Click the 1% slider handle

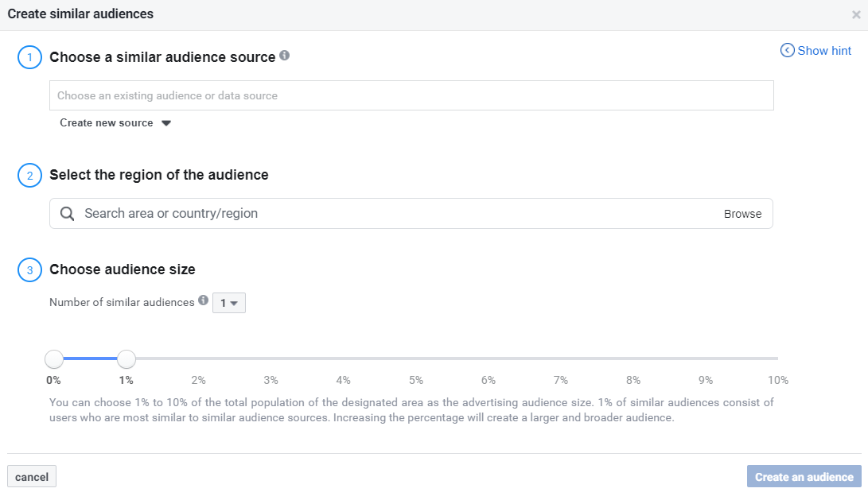click(x=127, y=359)
